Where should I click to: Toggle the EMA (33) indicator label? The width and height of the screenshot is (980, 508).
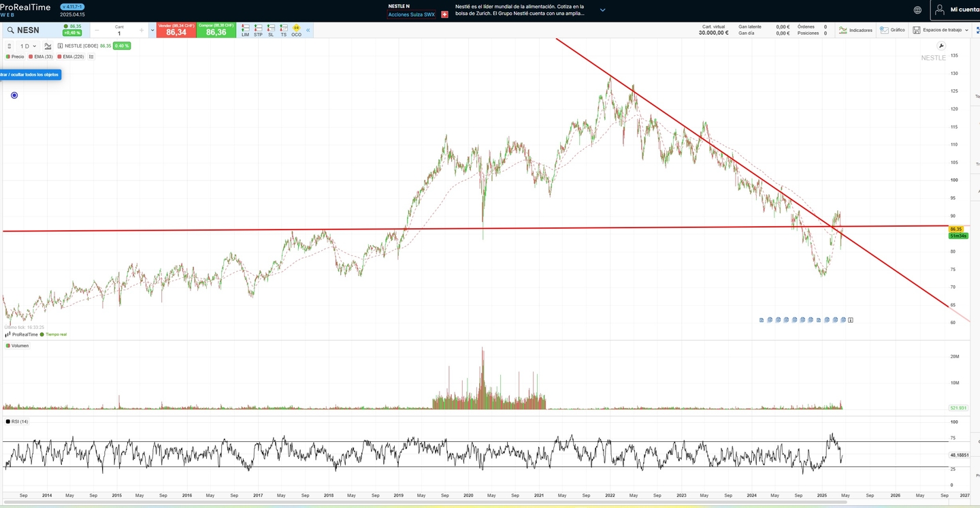42,57
